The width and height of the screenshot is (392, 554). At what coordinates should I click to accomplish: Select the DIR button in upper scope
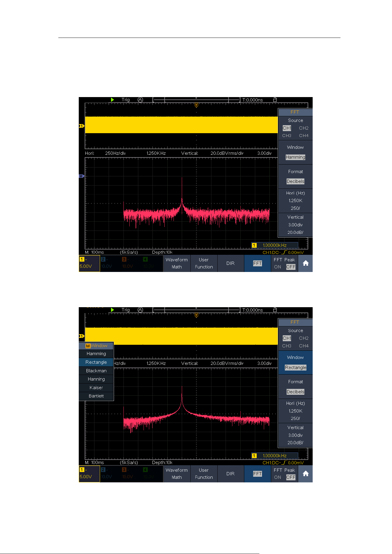coord(230,263)
